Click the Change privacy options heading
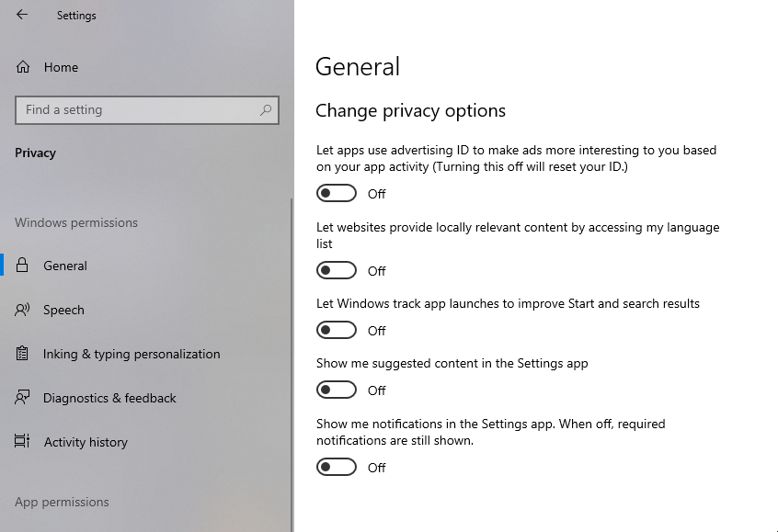This screenshot has width=778, height=532. 410,110
